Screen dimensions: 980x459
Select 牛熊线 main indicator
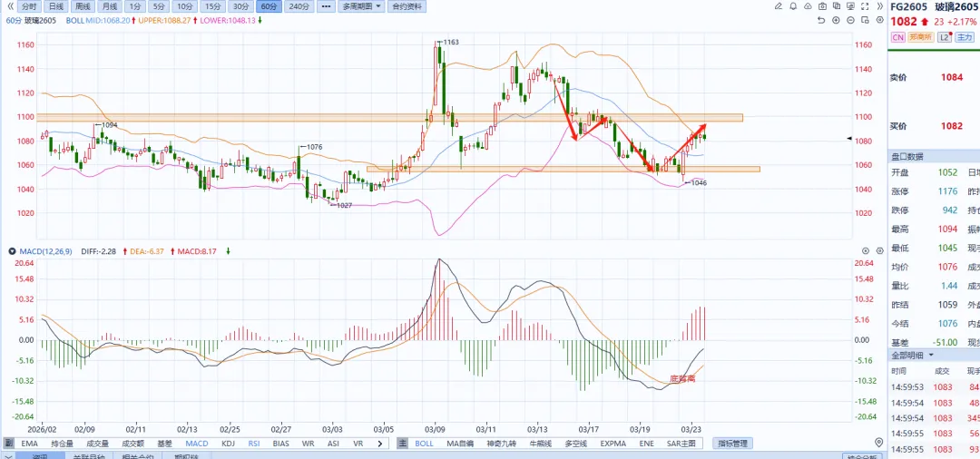pyautogui.click(x=543, y=444)
